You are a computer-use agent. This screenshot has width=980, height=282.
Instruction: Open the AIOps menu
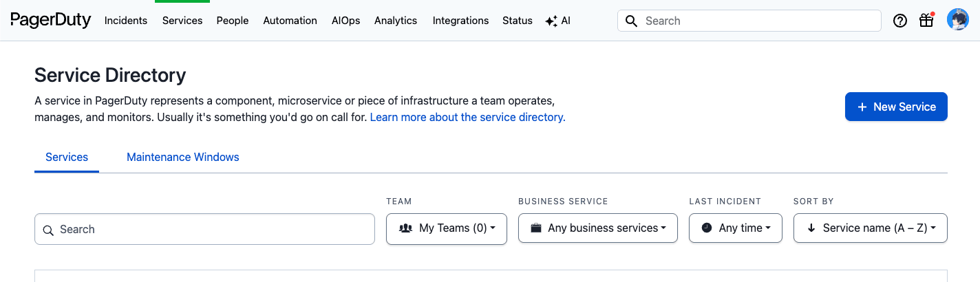(346, 21)
